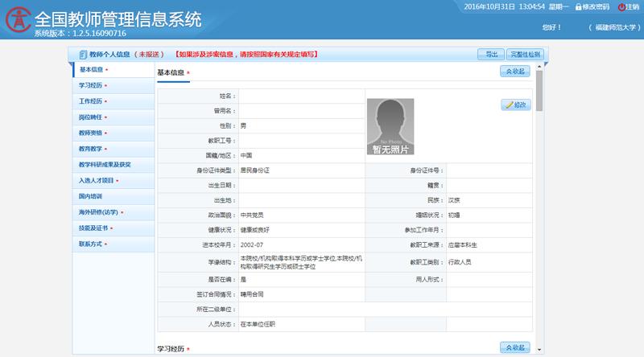Open 修改密码 link in header
Screen dimensions: 644x357
point(596,7)
